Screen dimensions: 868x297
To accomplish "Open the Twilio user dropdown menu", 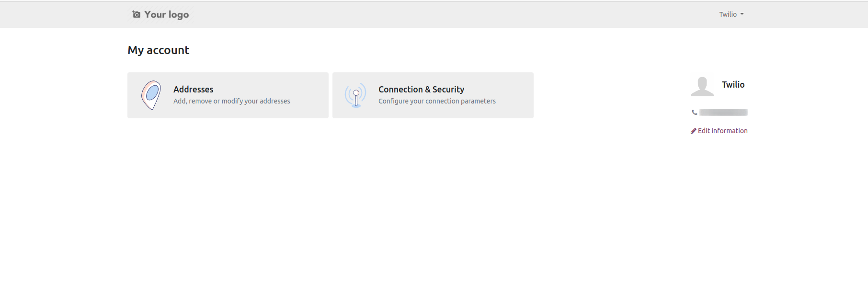I will 731,14.
